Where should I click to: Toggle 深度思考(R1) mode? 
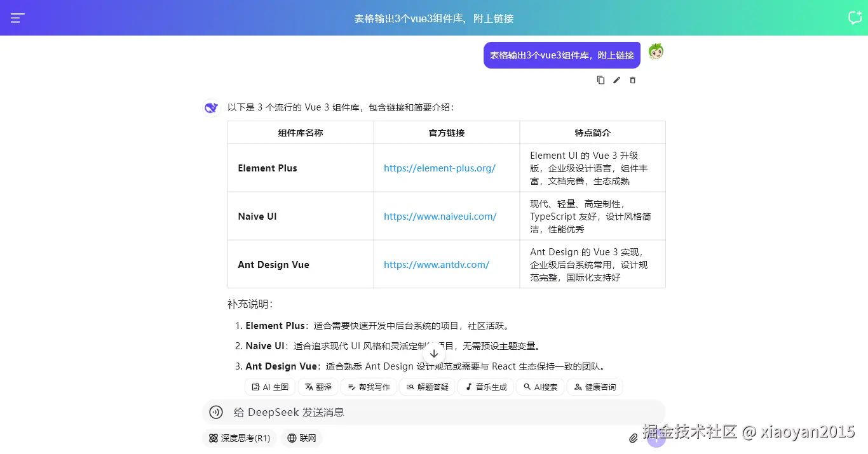[x=239, y=438]
